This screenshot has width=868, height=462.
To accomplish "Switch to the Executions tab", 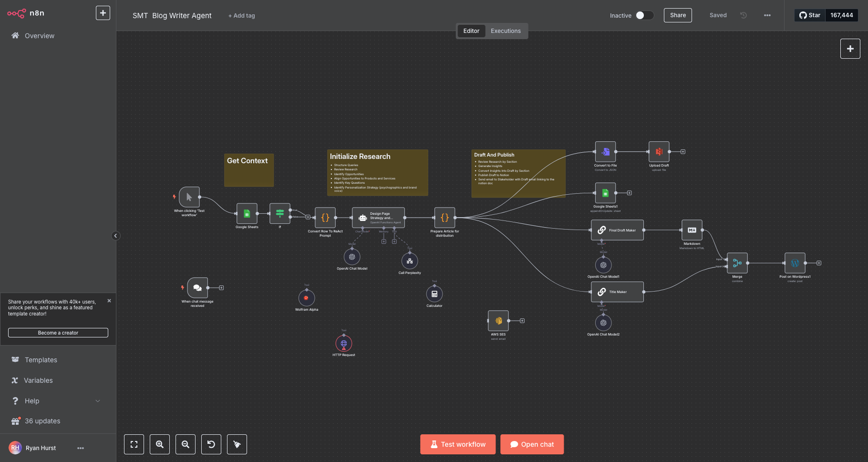I will (x=506, y=31).
